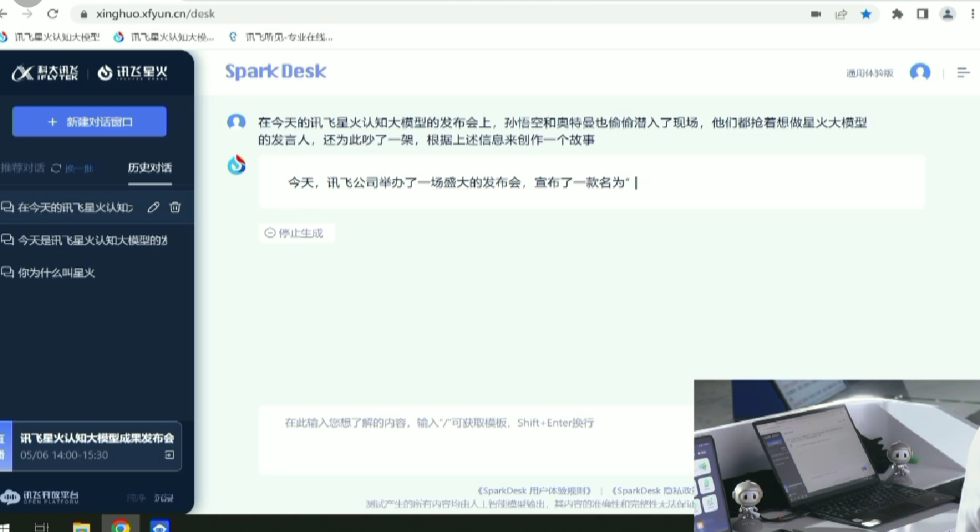The image size is (980, 532).
Task: Refresh recommendations with 换一批
Action: 73,168
